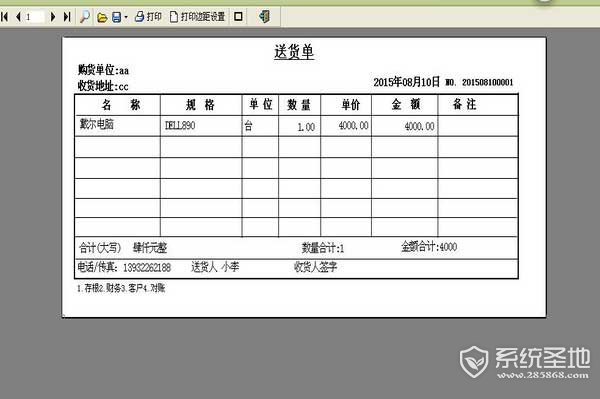Open the zoom magnifier tool

point(85,16)
